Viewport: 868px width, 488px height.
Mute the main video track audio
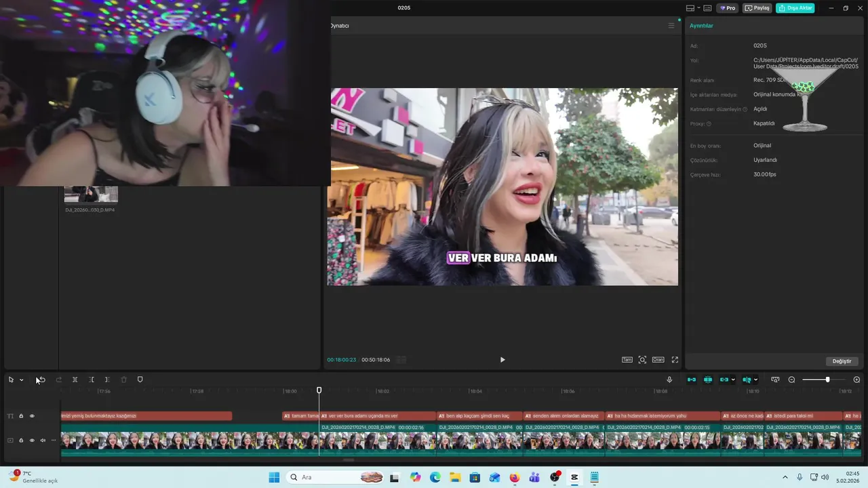click(x=43, y=441)
